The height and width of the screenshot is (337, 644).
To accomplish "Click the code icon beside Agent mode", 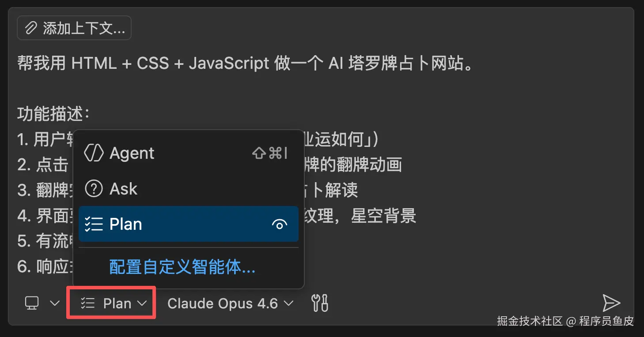I will (x=95, y=153).
